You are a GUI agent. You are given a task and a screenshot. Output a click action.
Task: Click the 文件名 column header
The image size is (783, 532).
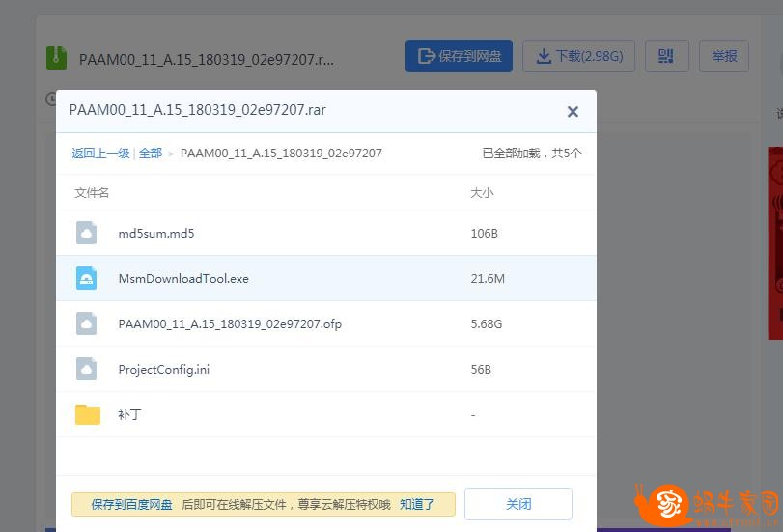(92, 193)
